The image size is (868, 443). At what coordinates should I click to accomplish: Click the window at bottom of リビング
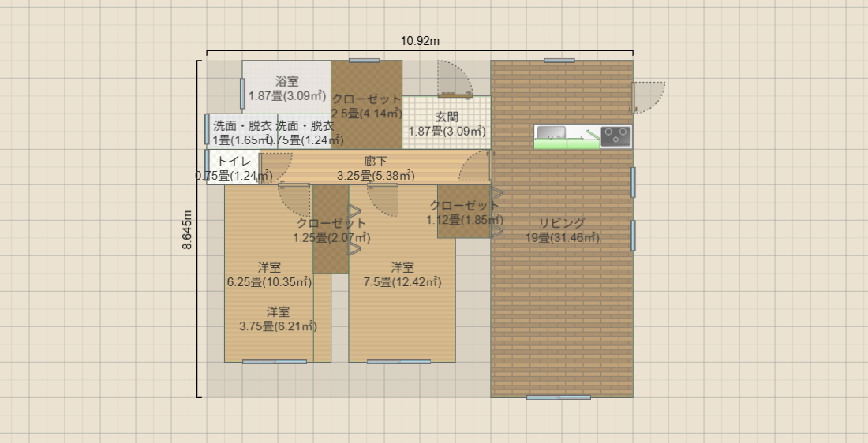click(558, 397)
